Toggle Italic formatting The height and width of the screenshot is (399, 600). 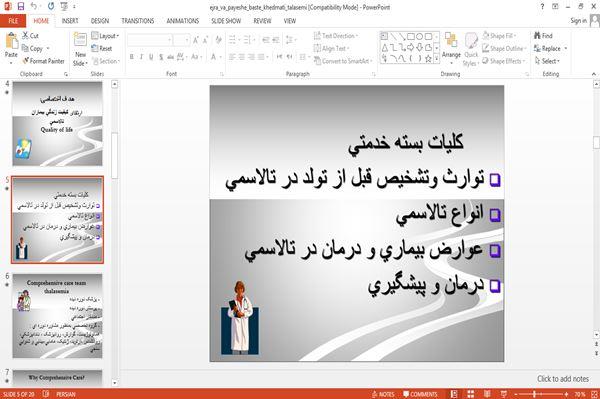click(141, 57)
